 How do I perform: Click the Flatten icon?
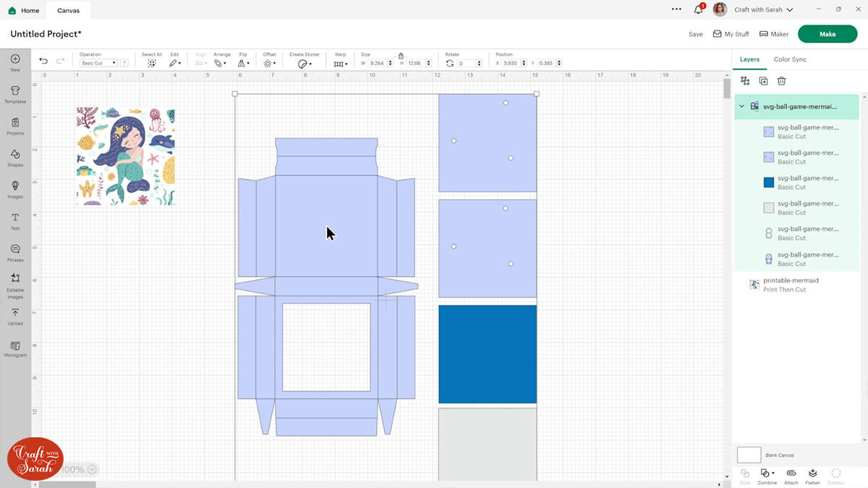[x=812, y=474]
